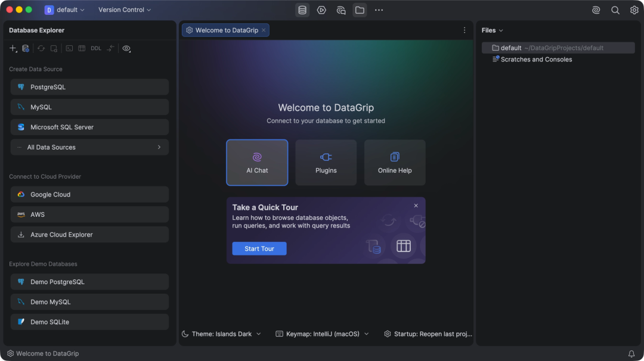Open the View Options eye menu
Screen dimensions: 644x361
coord(126,48)
